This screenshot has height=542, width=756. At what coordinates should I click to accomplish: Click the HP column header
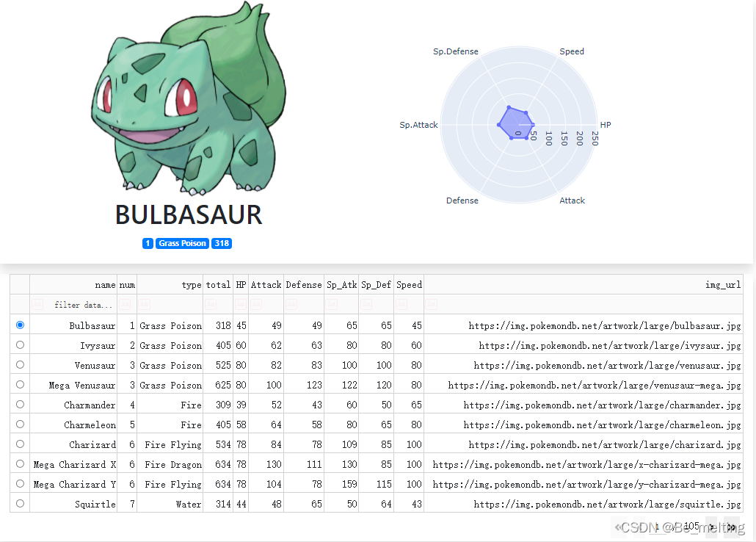click(x=241, y=285)
